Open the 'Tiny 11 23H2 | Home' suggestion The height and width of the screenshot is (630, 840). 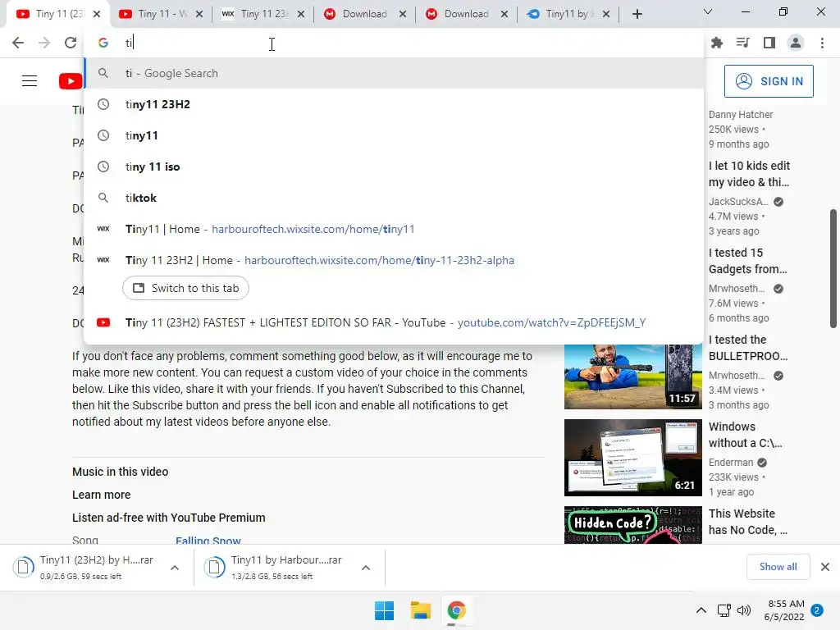(x=394, y=260)
